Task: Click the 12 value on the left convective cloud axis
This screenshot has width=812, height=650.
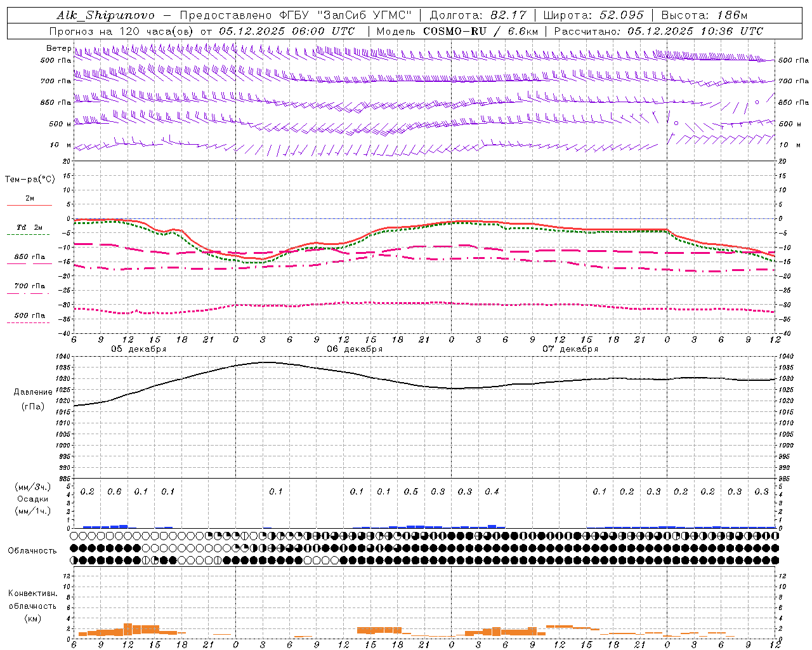Action: pyautogui.click(x=66, y=576)
